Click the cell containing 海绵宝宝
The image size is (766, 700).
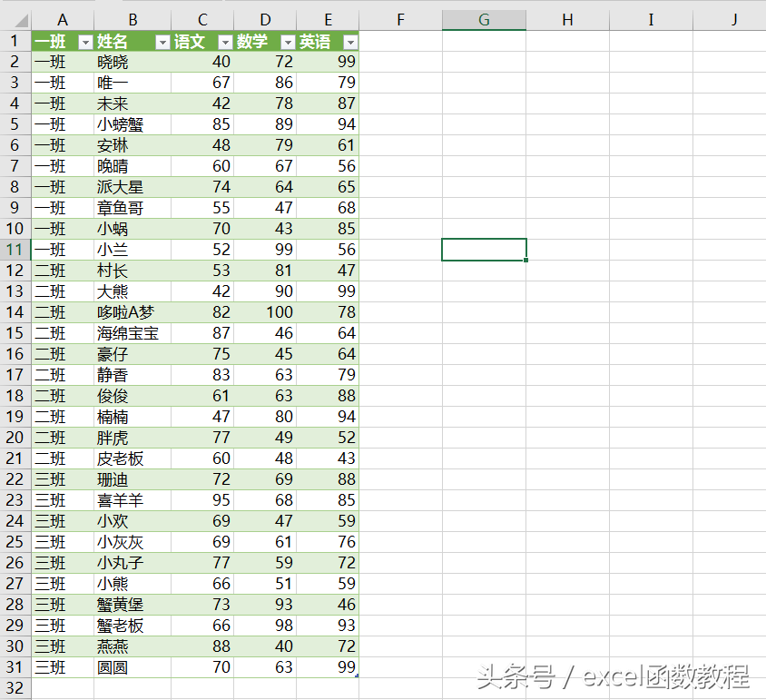coord(133,333)
